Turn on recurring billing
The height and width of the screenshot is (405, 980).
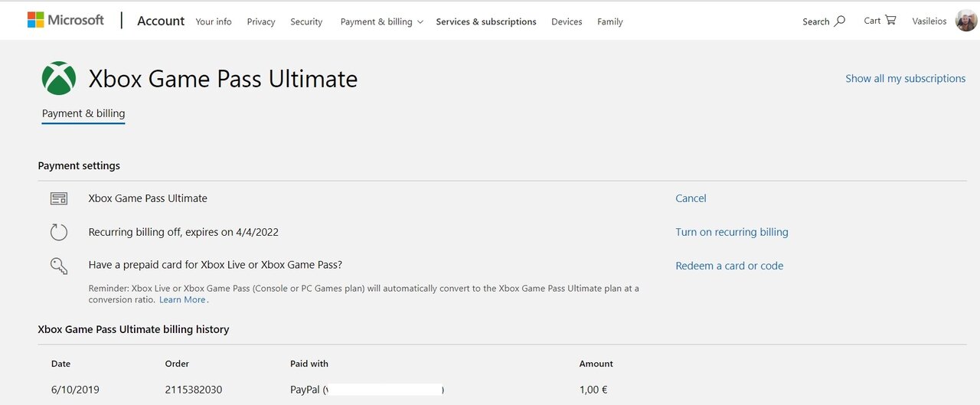point(732,232)
